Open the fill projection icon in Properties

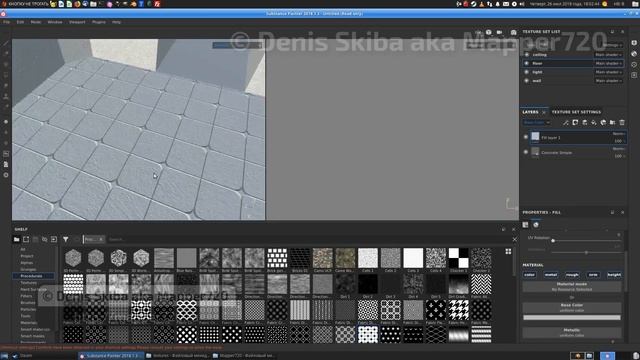[526, 225]
